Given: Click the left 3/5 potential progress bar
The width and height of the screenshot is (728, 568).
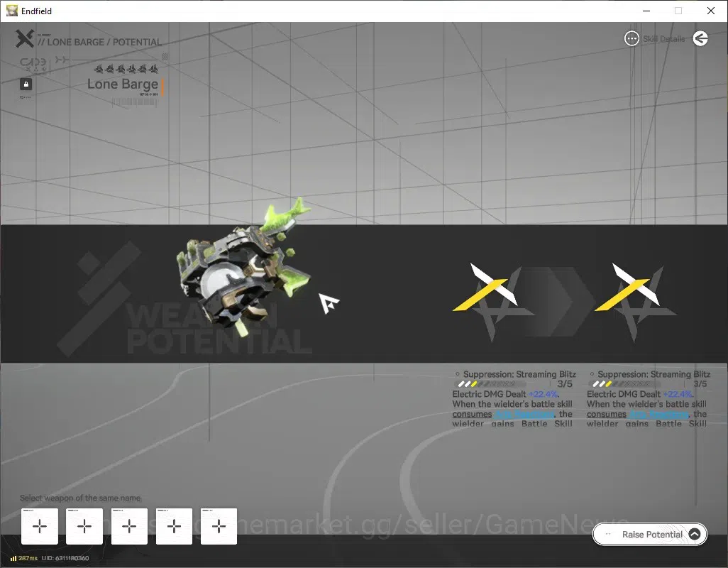Looking at the screenshot, I should click(491, 384).
